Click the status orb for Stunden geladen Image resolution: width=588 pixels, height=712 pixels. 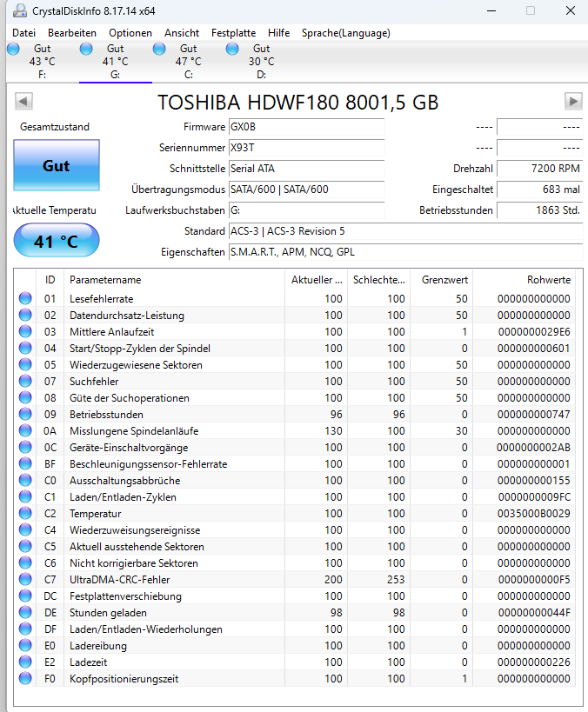[x=25, y=612]
